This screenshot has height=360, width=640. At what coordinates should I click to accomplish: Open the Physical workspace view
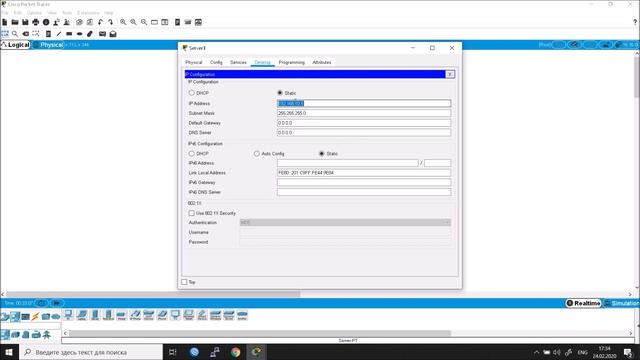[x=48, y=45]
